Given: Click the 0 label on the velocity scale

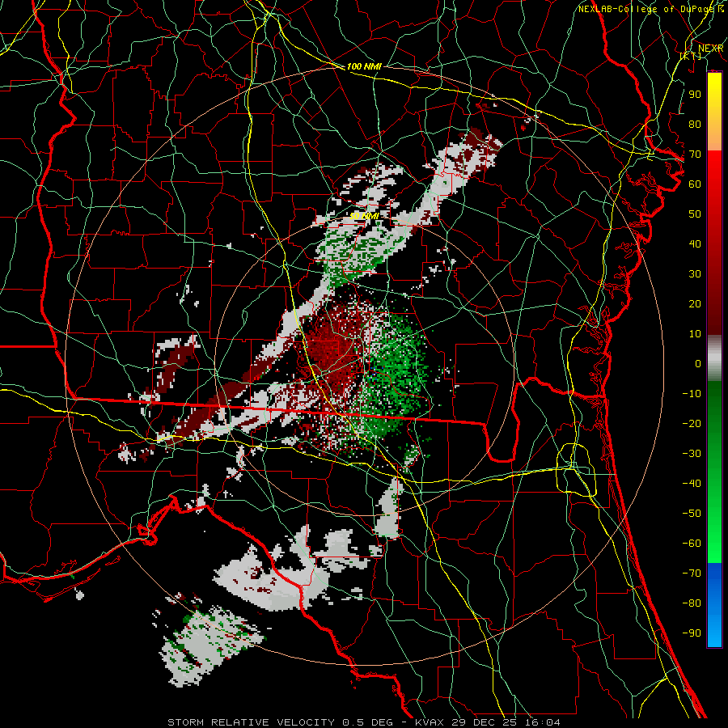Looking at the screenshot, I should pos(698,363).
